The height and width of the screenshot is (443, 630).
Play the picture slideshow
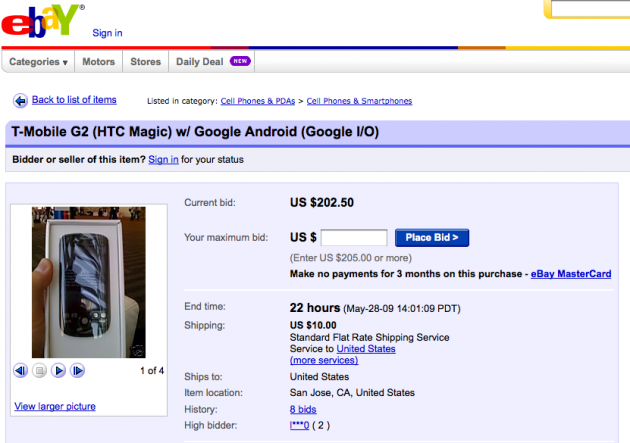point(59,371)
